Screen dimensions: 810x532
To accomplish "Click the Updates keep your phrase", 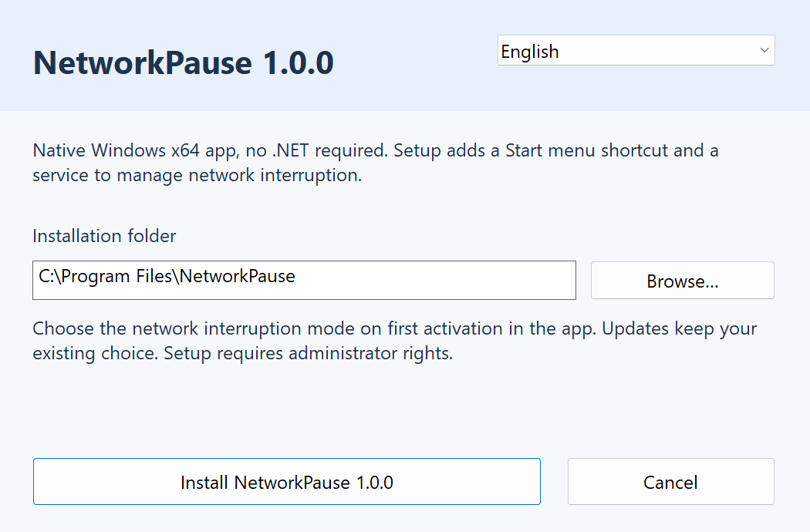I will [680, 328].
